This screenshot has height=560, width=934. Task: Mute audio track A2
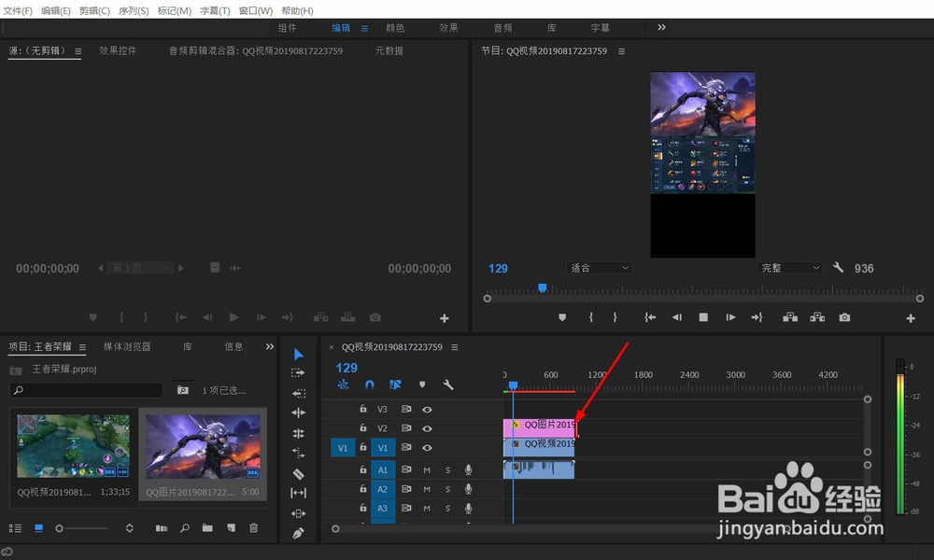[427, 489]
